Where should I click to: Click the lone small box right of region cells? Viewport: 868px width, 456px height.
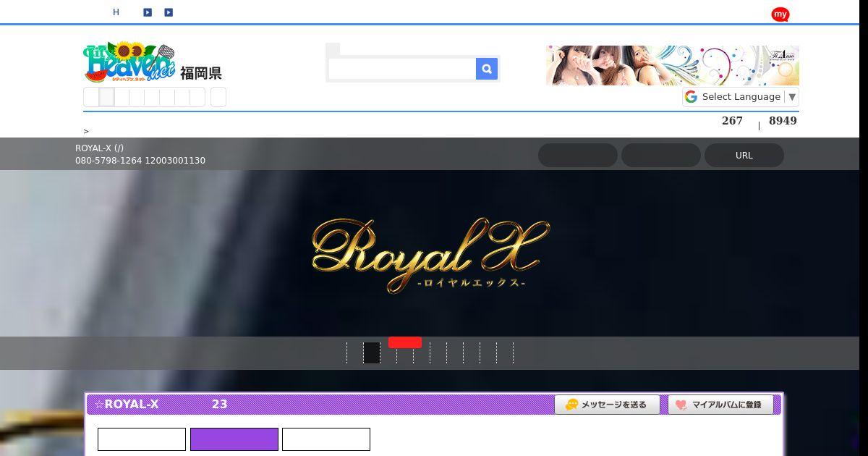[218, 97]
